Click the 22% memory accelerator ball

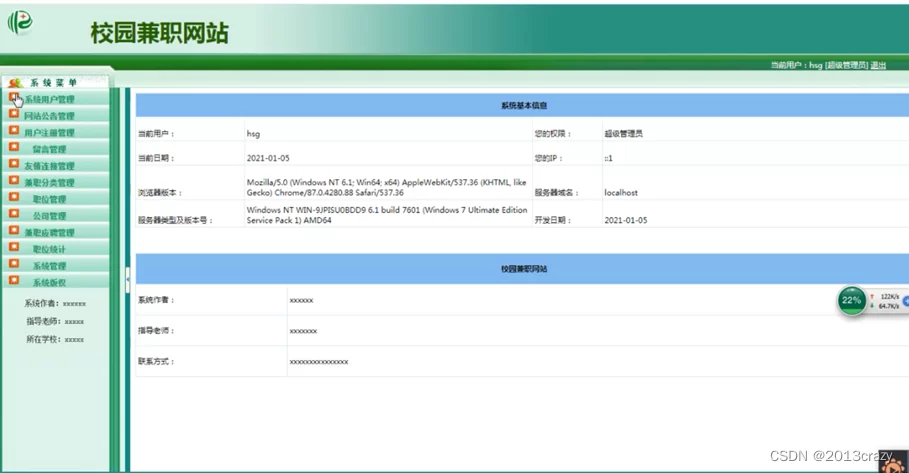[x=851, y=300]
